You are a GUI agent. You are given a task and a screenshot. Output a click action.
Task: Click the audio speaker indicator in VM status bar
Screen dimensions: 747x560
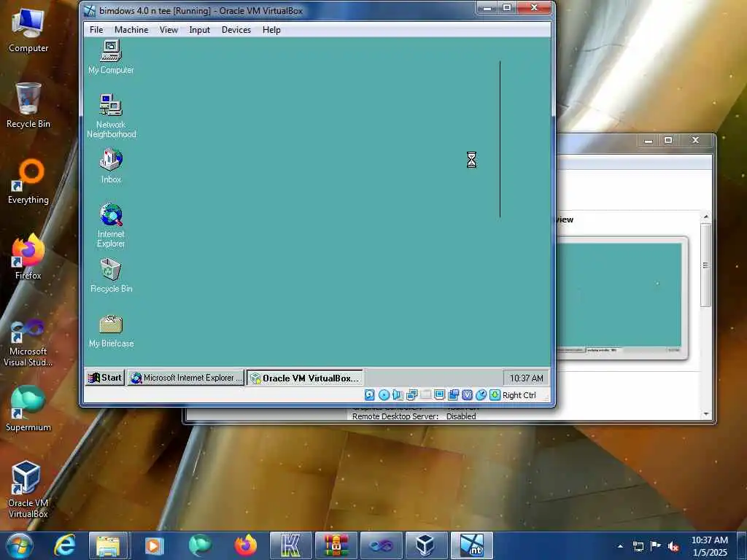pyautogui.click(x=398, y=394)
